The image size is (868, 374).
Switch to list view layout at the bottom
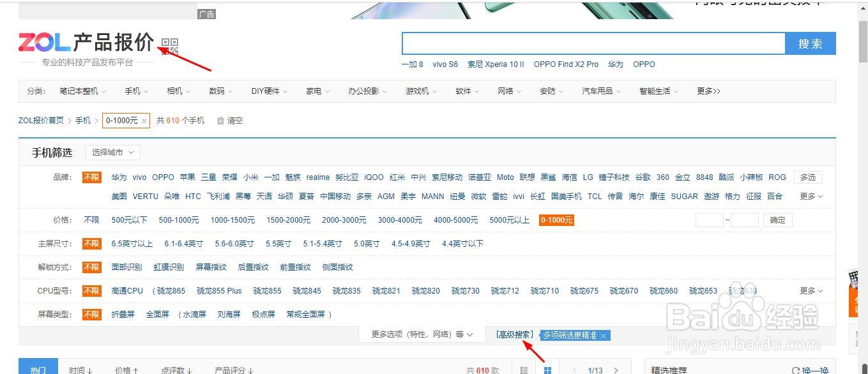coord(524,370)
